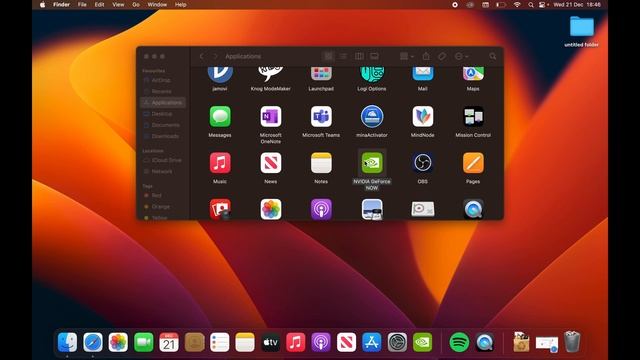Open the Trash in the Dock
Screen dimensions: 640x360
click(x=572, y=342)
